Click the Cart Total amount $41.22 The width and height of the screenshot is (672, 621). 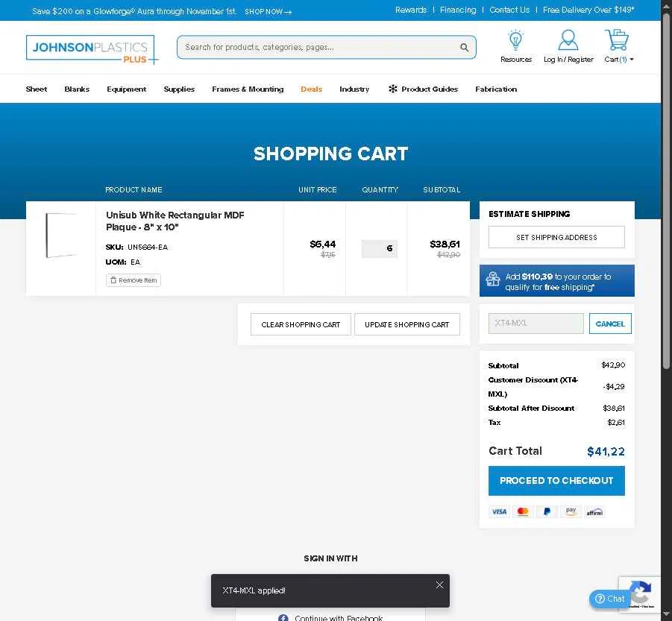(x=606, y=452)
